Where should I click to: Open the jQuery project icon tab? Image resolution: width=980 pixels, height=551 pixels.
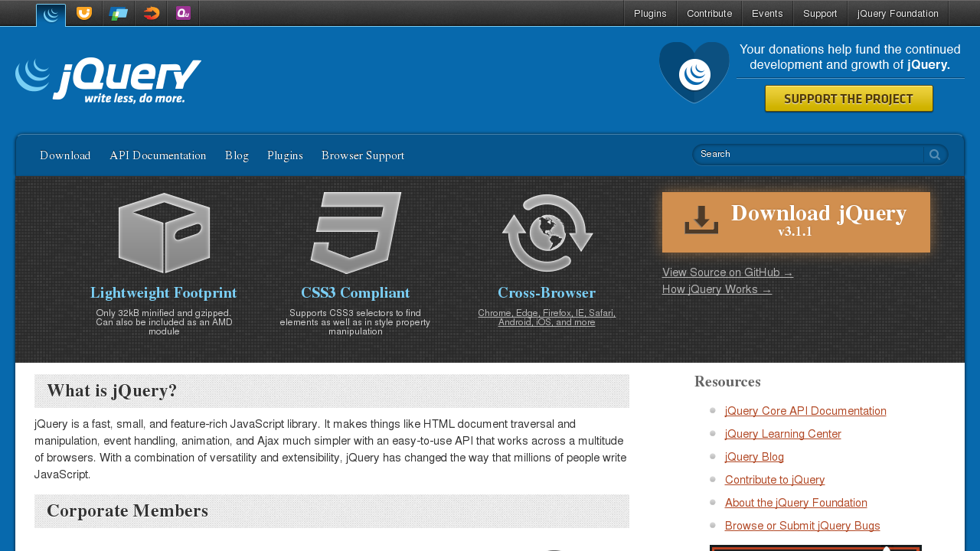51,15
